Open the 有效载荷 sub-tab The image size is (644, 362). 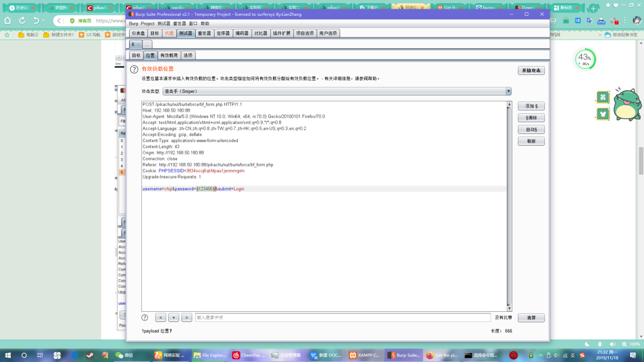(169, 55)
